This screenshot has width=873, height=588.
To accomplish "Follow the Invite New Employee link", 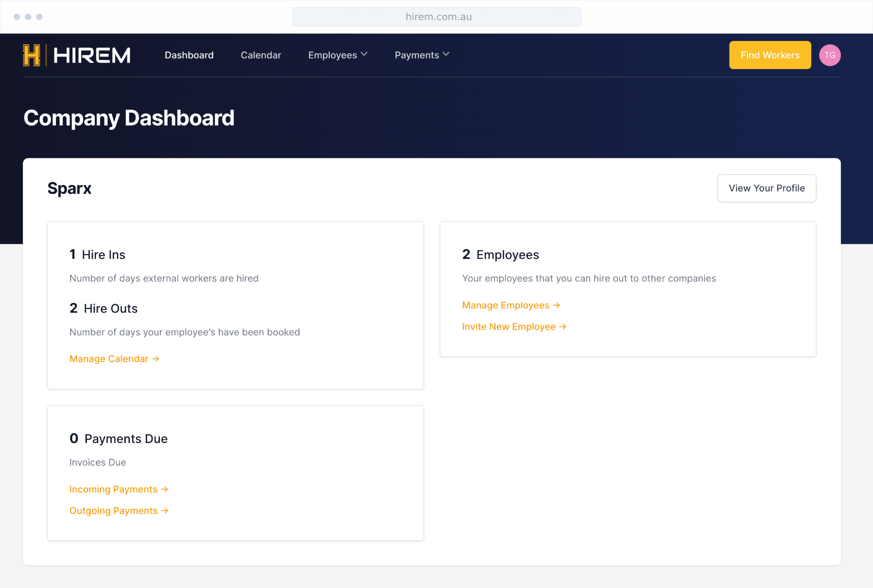I will (x=508, y=327).
